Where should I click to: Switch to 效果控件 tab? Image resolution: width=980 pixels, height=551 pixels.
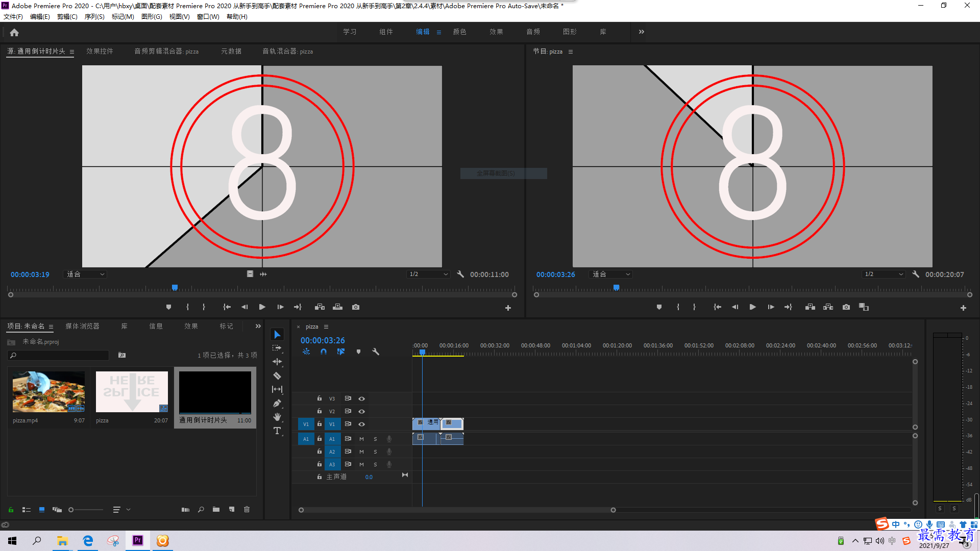point(100,51)
